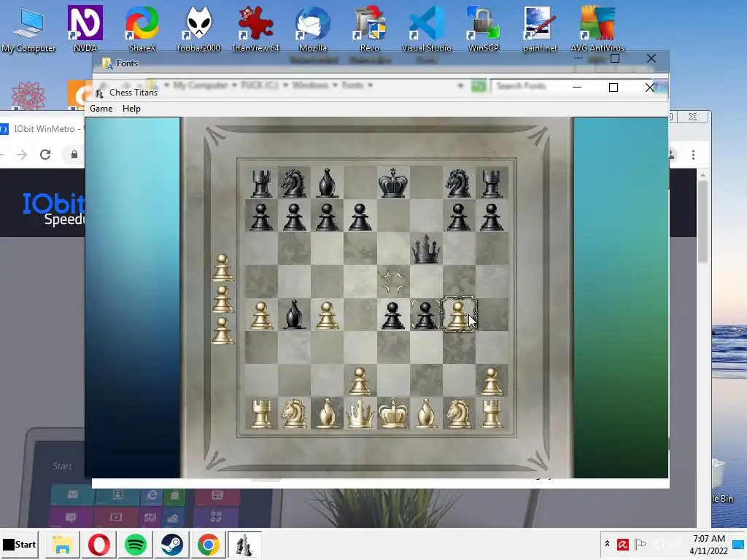
Task: Open the IrfanView 64 desktop shortcut
Action: (256, 29)
